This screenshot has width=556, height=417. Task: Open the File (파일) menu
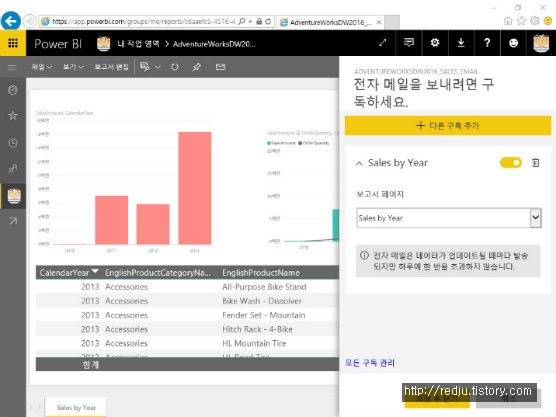coord(42,67)
